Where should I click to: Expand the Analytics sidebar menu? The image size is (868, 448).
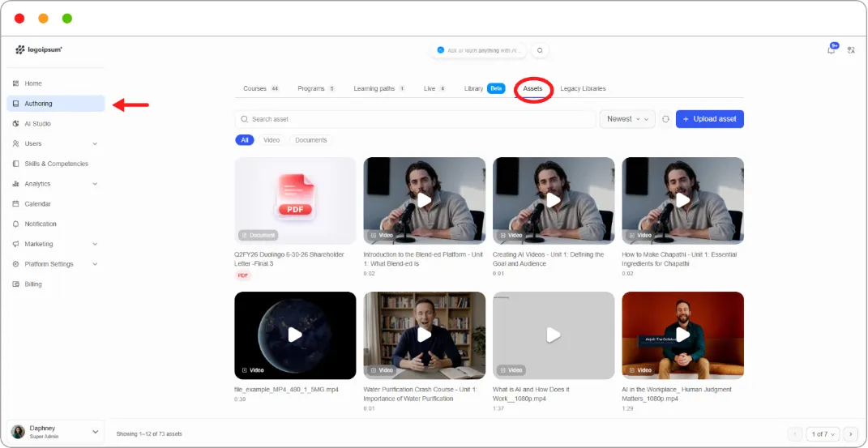tap(95, 184)
